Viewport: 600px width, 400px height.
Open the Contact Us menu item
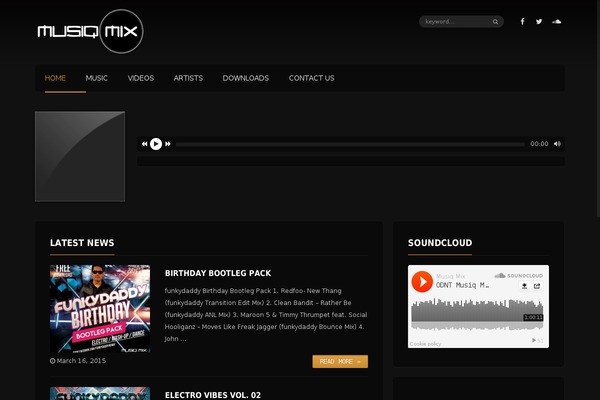tap(311, 78)
